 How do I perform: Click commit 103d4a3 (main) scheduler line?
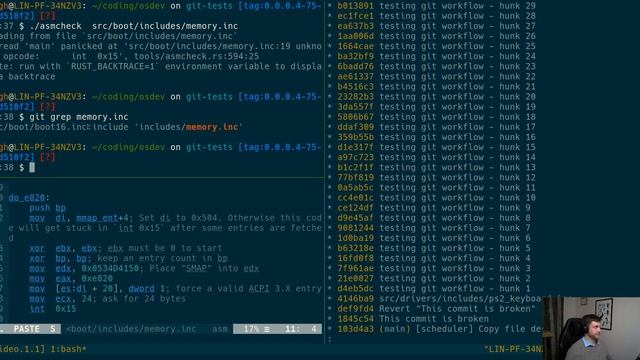(x=440, y=329)
